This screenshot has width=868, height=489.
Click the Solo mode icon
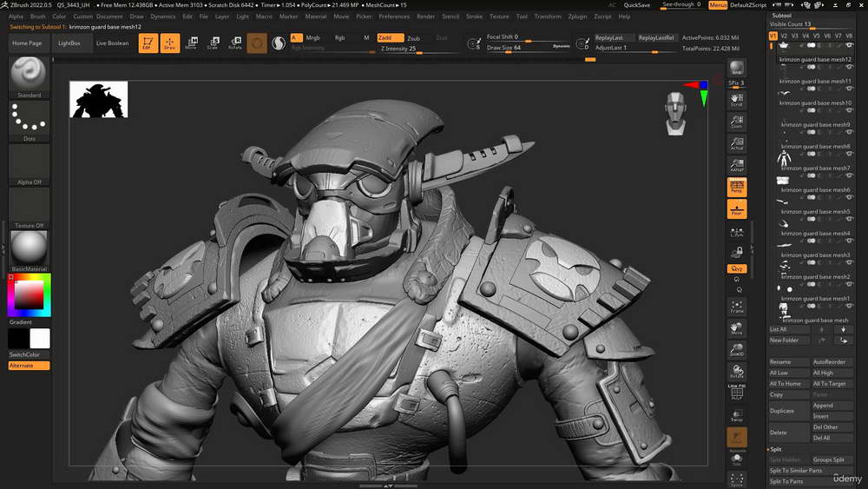click(736, 459)
